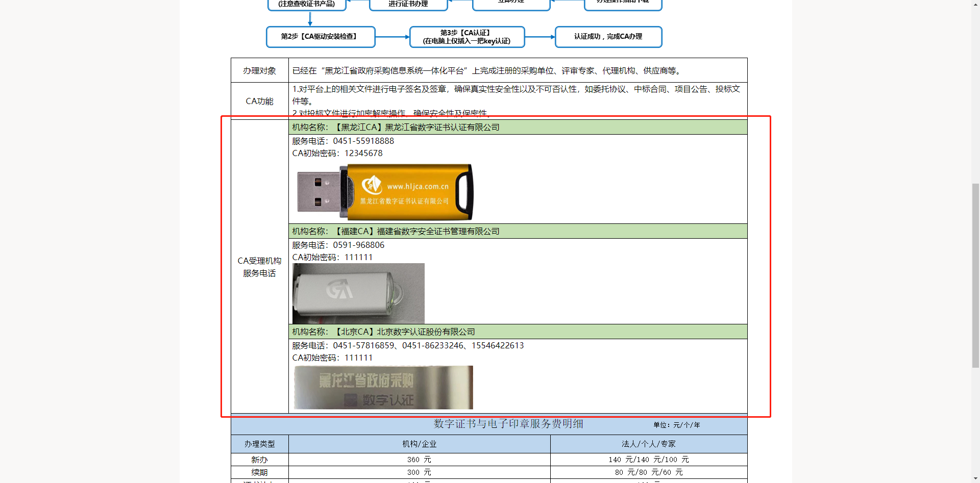The height and width of the screenshot is (483, 980).
Task: Click the white Fujian CA USB key photo
Action: pyautogui.click(x=358, y=293)
